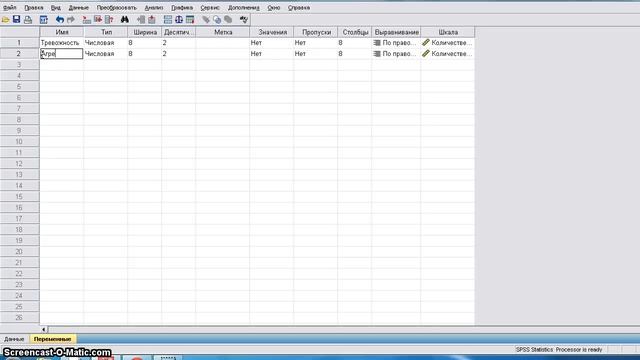Run spell check with the ABC icon

pos(244,20)
